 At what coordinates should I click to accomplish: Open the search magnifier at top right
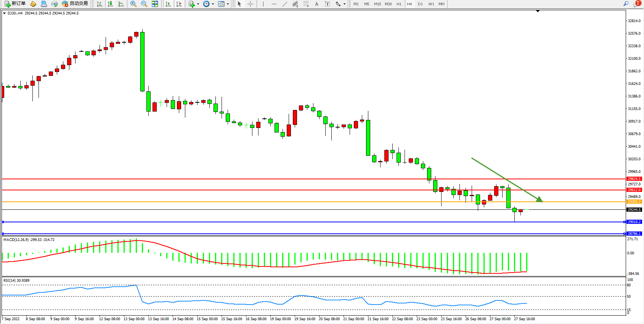point(626,4)
